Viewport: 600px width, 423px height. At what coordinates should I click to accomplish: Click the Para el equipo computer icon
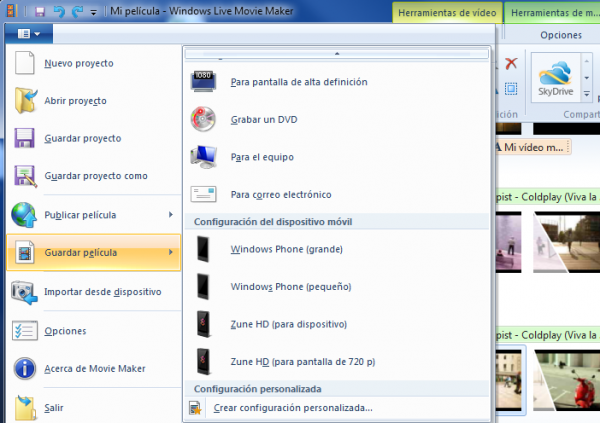coord(204,157)
